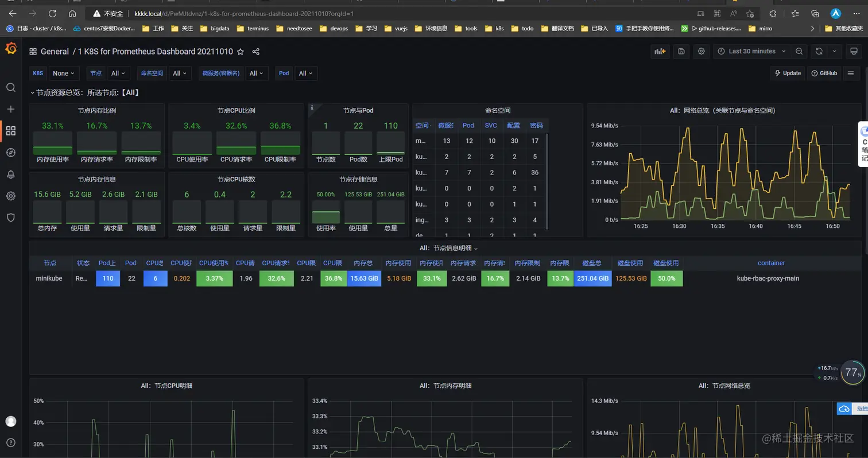Open the browser extensions puzzle icon
The height and width of the screenshot is (458, 868).
(x=773, y=13)
